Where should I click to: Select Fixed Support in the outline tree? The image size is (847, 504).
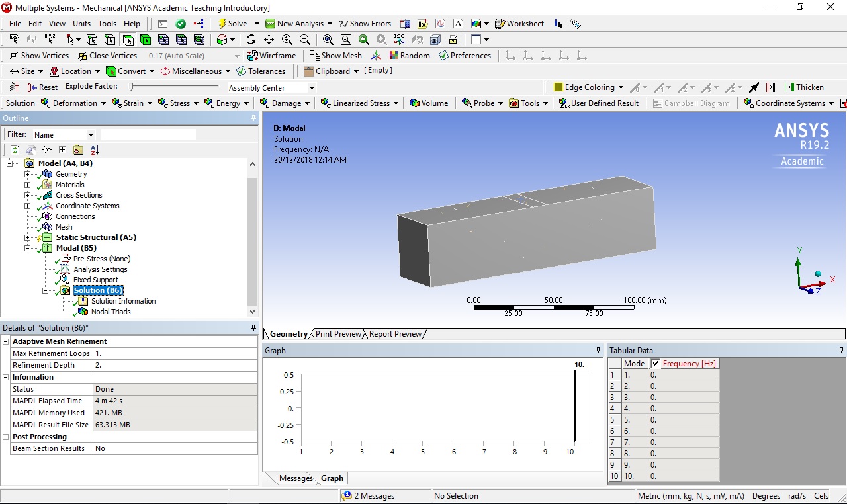(x=95, y=280)
